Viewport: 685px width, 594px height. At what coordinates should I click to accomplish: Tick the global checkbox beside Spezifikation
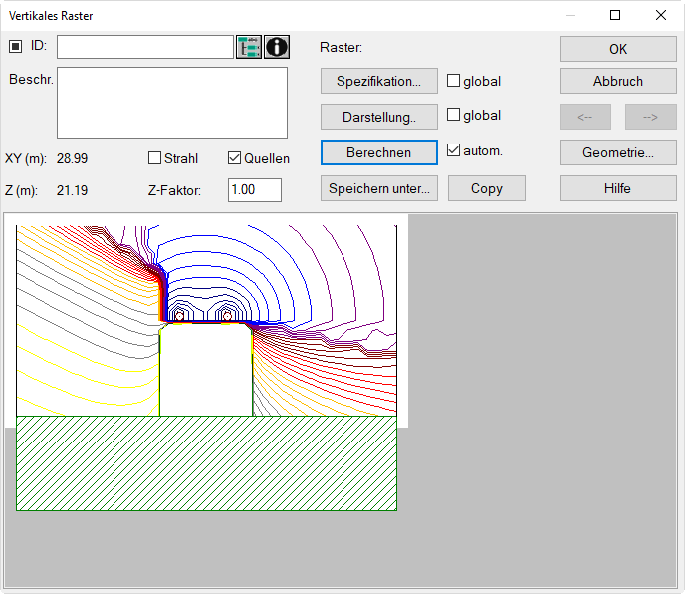point(453,81)
